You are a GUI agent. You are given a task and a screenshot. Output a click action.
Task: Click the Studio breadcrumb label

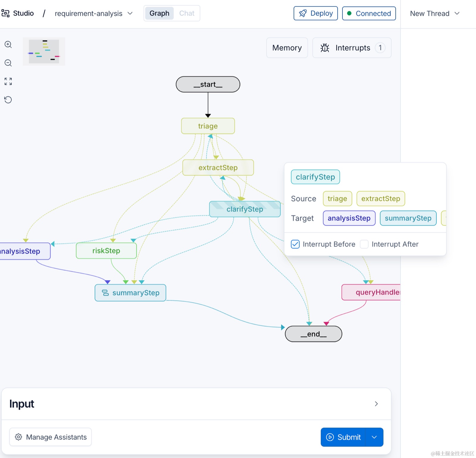[24, 13]
